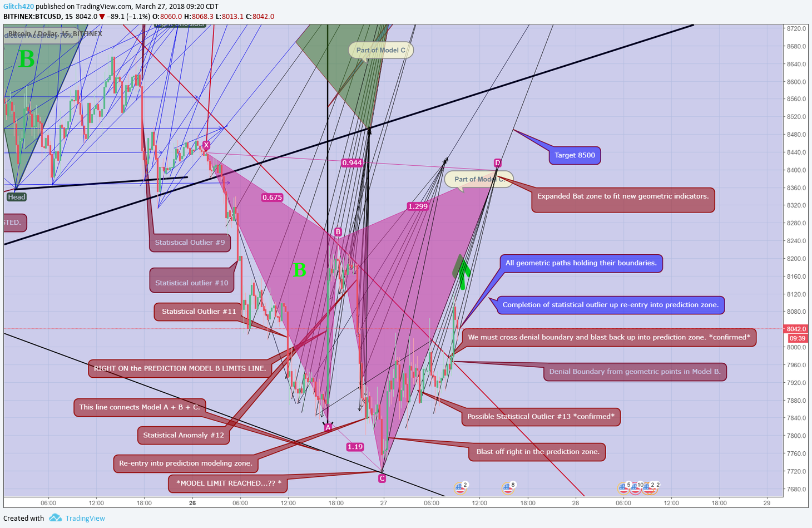Select 'Completion of statistical outlier' note
This screenshot has height=528, width=812.
pos(611,305)
